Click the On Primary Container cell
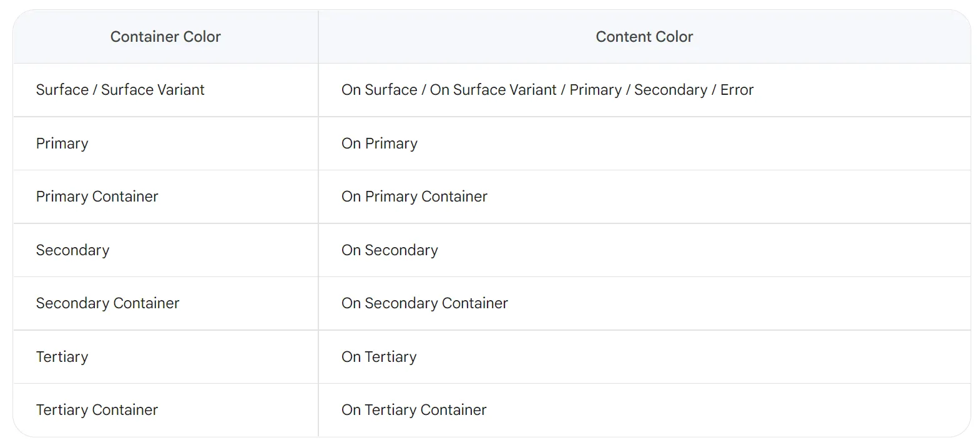 coord(414,197)
